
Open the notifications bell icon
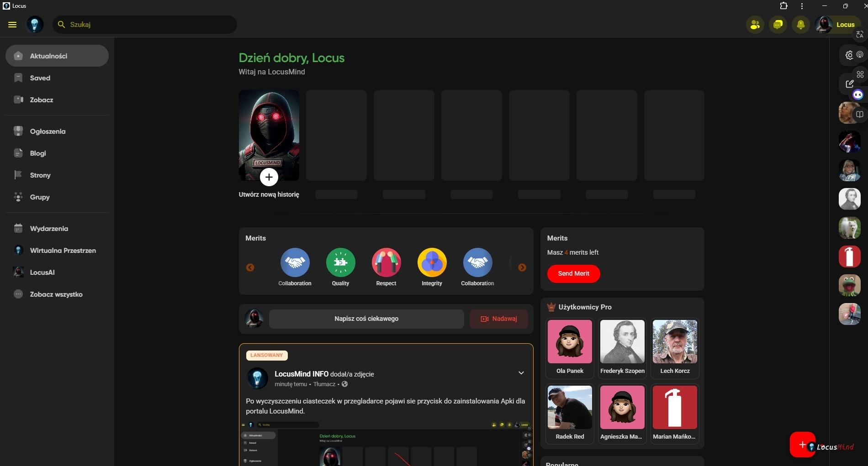pos(801,25)
